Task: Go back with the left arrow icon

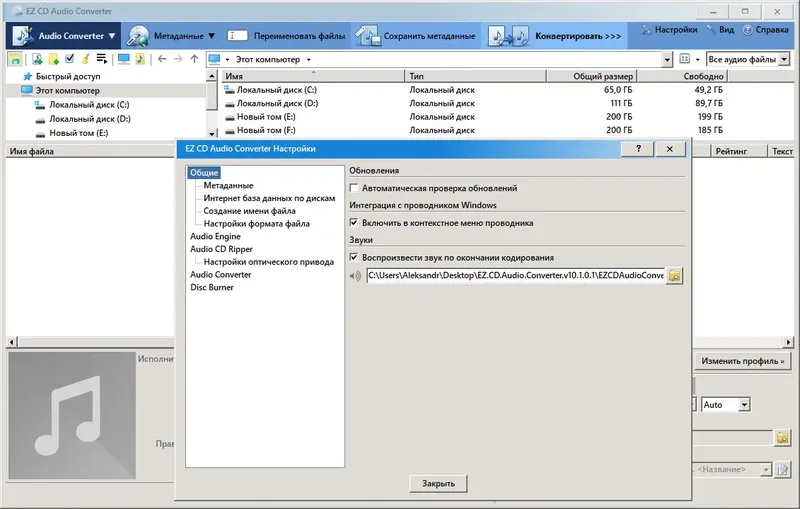Action: pos(162,59)
